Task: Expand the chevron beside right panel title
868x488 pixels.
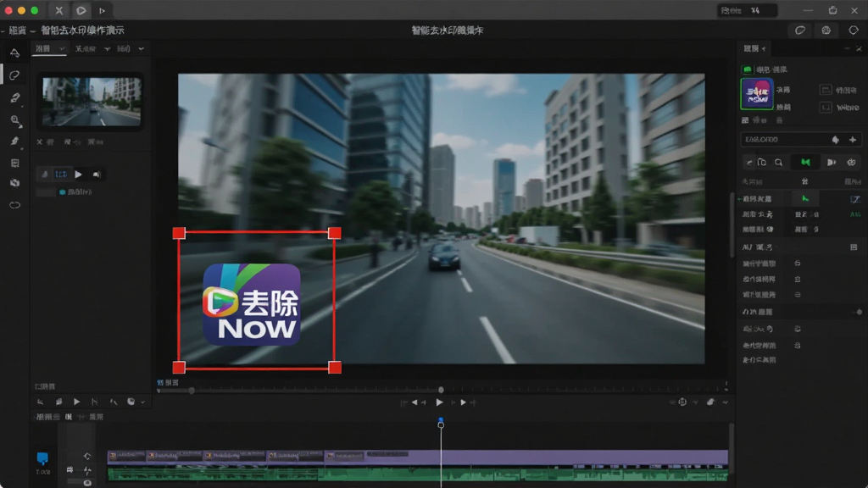Action: [x=764, y=48]
